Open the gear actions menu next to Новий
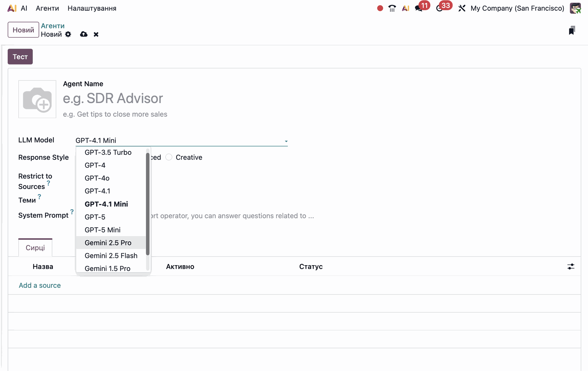Viewport: 588px width, 371px height. coord(68,34)
